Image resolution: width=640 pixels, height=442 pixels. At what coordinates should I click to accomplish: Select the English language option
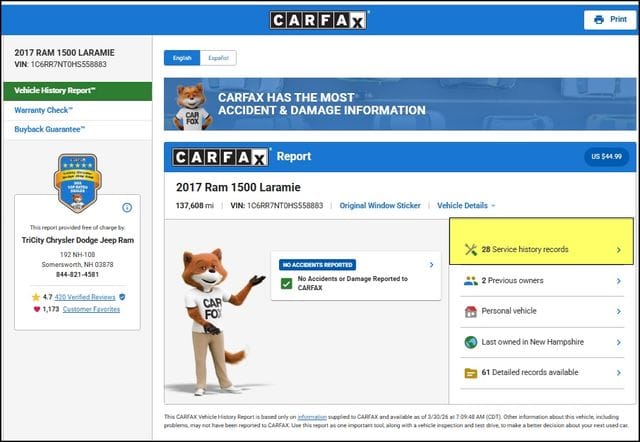(182, 58)
